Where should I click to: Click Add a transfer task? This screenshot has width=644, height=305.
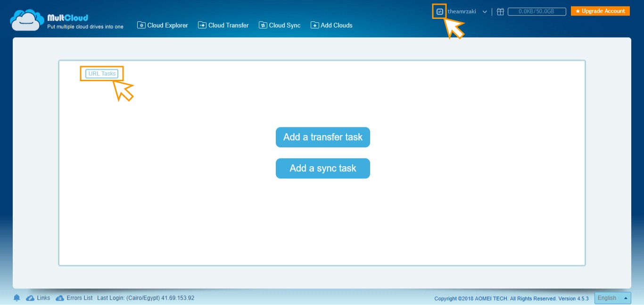(x=323, y=137)
